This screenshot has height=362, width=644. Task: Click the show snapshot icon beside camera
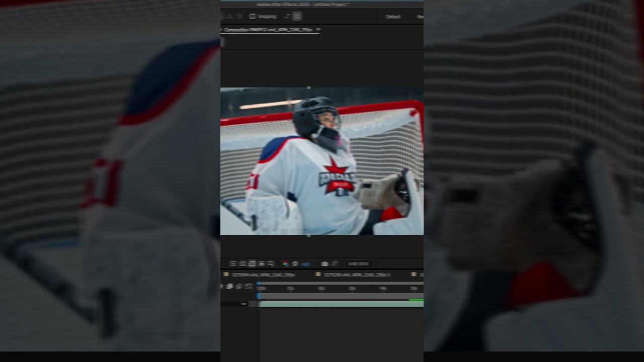click(335, 263)
